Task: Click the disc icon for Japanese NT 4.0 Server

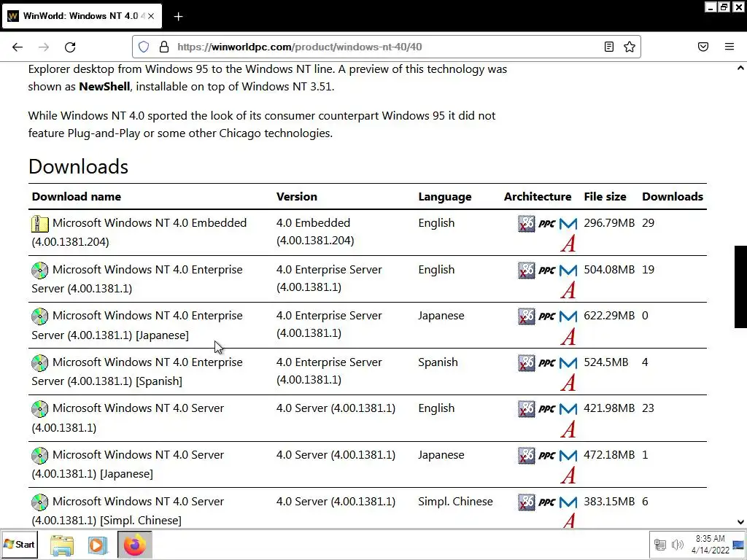Action: pyautogui.click(x=39, y=455)
